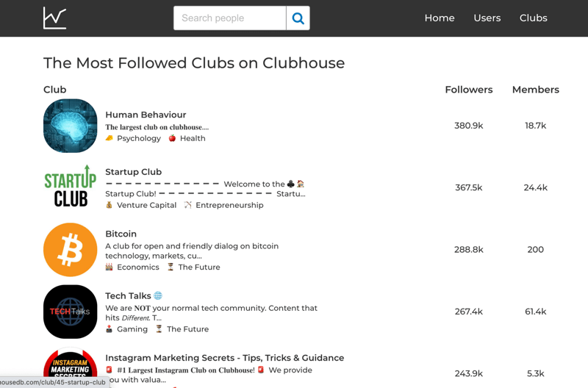Select the Gaming topic tag

point(132,329)
